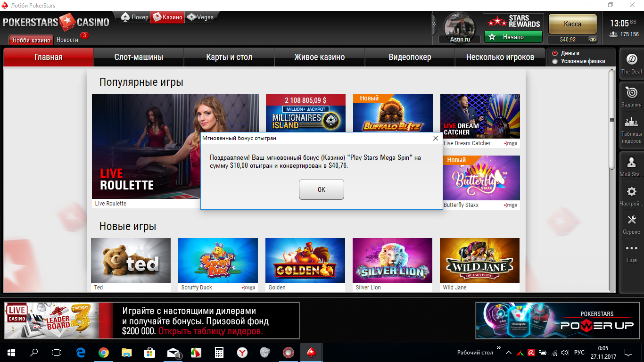
Task: Select the Деньги radio button
Action: 555,53
